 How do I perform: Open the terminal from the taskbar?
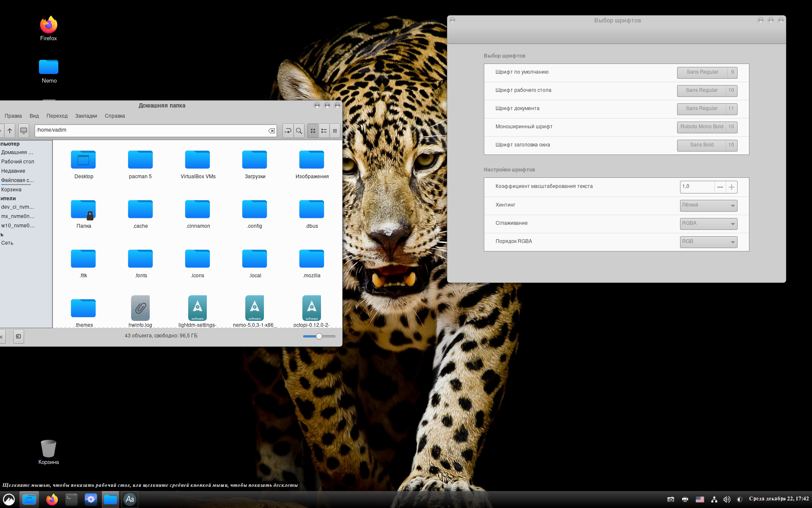[71, 500]
